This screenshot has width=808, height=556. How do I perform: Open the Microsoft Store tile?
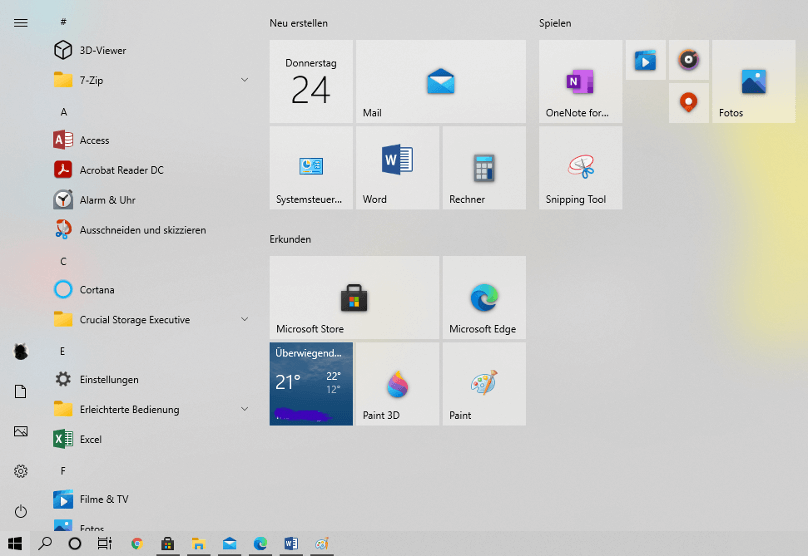(x=355, y=298)
